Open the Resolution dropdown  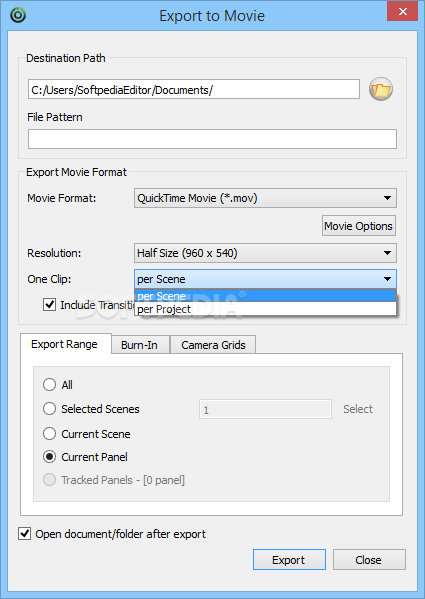(265, 253)
